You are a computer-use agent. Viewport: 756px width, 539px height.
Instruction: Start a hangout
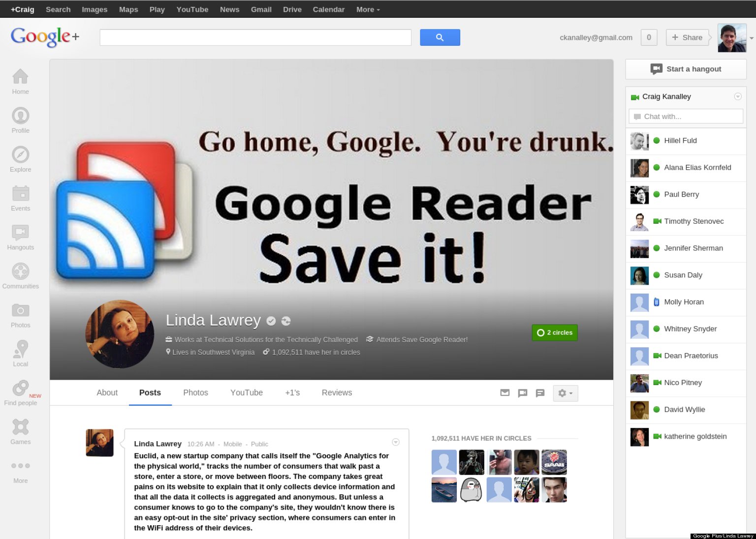(x=686, y=69)
